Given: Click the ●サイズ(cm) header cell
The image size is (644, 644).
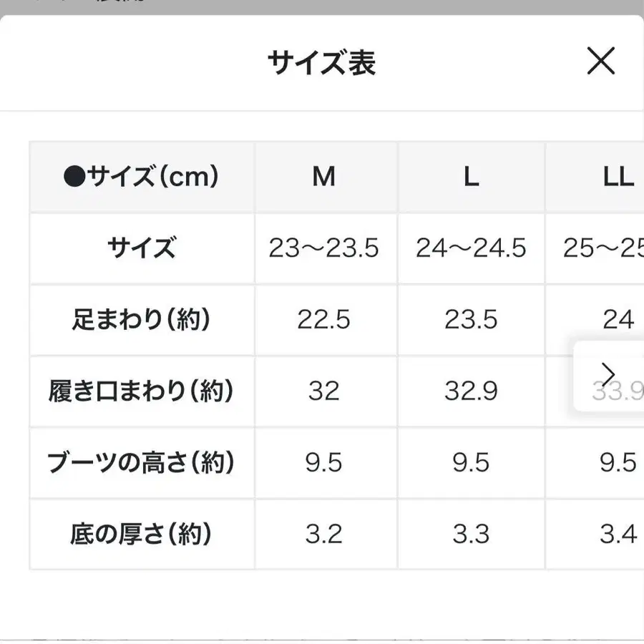Looking at the screenshot, I should click(x=142, y=177).
